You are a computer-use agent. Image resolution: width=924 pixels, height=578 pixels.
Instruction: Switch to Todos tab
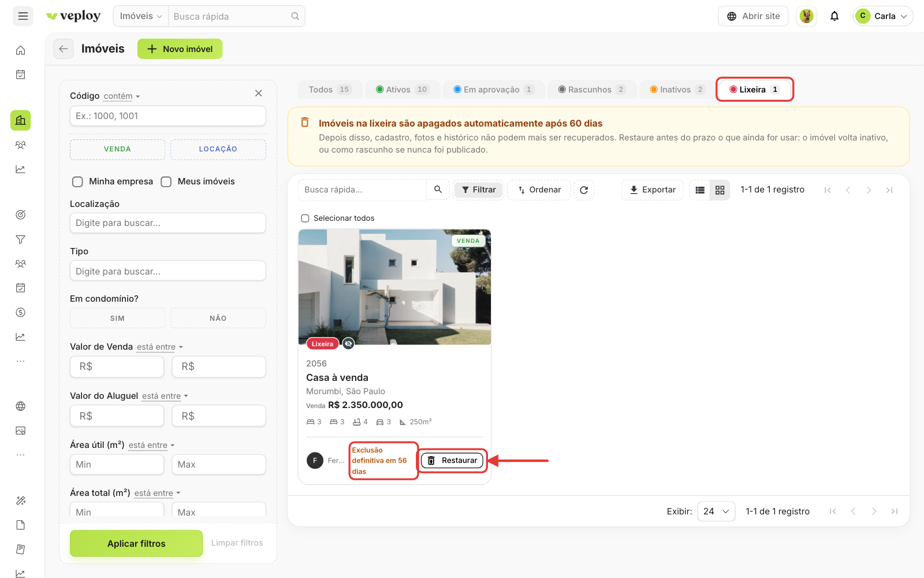point(330,90)
